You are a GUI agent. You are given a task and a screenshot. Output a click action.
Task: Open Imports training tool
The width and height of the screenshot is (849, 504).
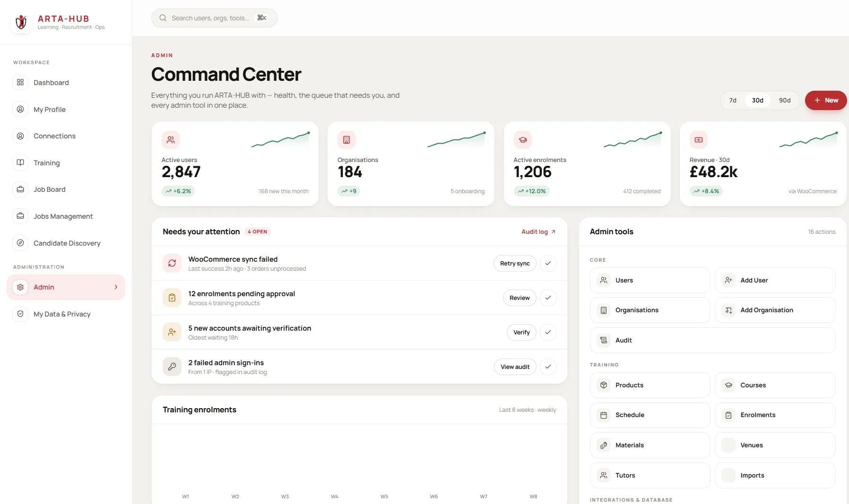point(775,475)
